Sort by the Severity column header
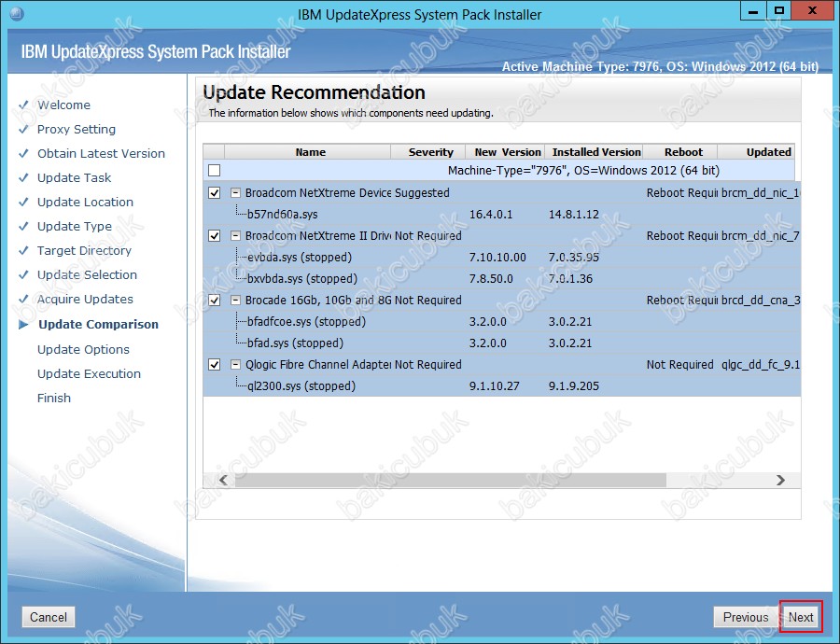Viewport: 840px width, 644px height. 428,151
